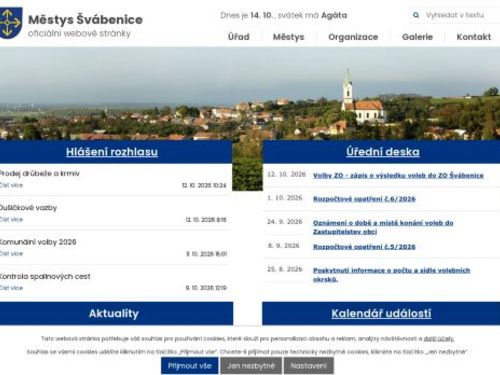The height and width of the screenshot is (375, 500).
Task: Click 'Číst více' under Komunální volby 2026
Action: point(11,254)
